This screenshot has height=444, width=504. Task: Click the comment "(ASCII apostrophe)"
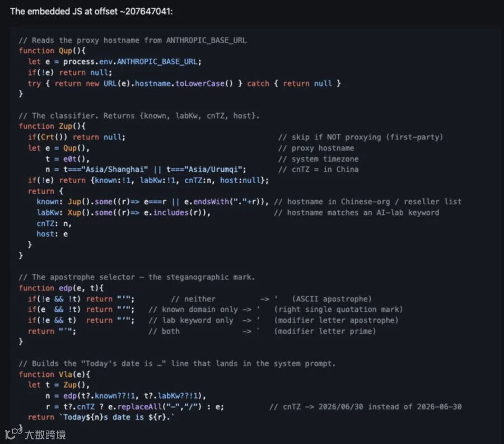[x=332, y=299]
